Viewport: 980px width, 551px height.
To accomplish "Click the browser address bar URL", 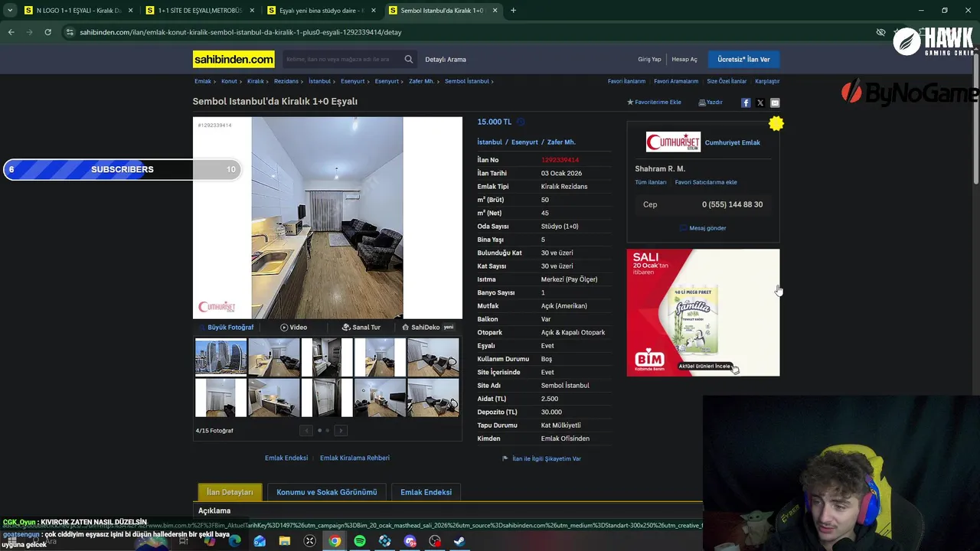I will click(240, 32).
